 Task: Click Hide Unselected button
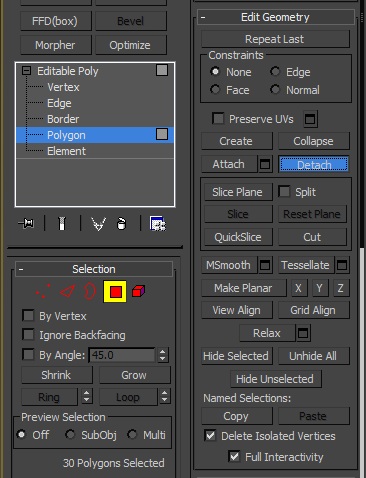[276, 379]
